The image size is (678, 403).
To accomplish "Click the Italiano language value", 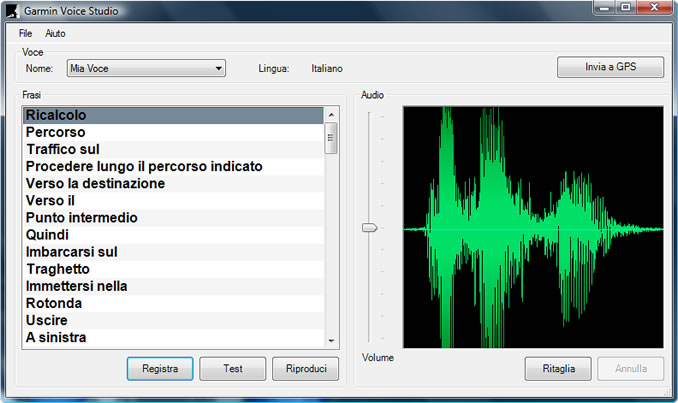I will coord(327,68).
